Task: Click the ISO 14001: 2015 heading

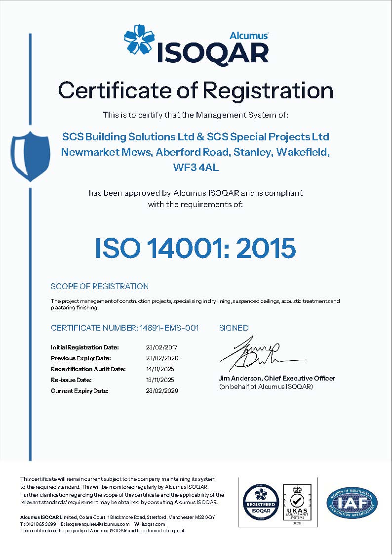Action: coord(196,248)
